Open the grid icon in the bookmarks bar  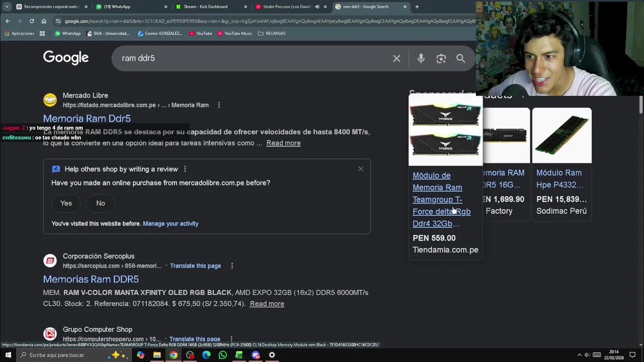point(42,33)
